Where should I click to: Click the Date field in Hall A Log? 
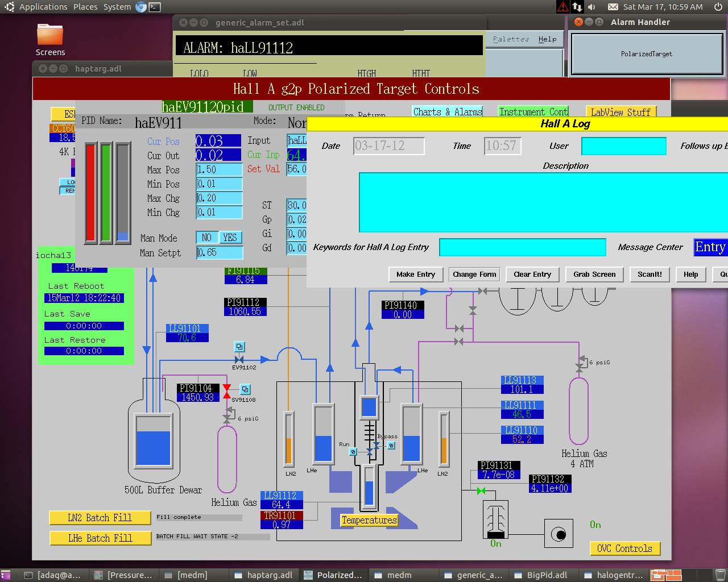point(389,146)
